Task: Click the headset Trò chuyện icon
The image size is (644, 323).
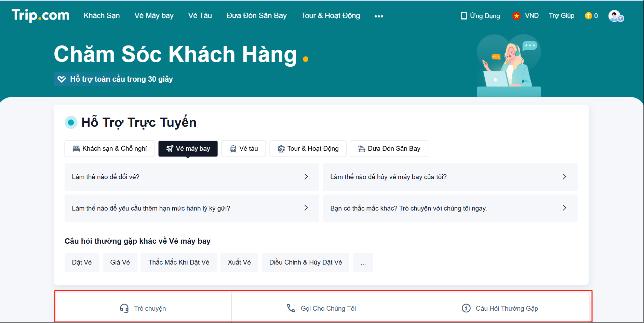Action: coord(124,308)
